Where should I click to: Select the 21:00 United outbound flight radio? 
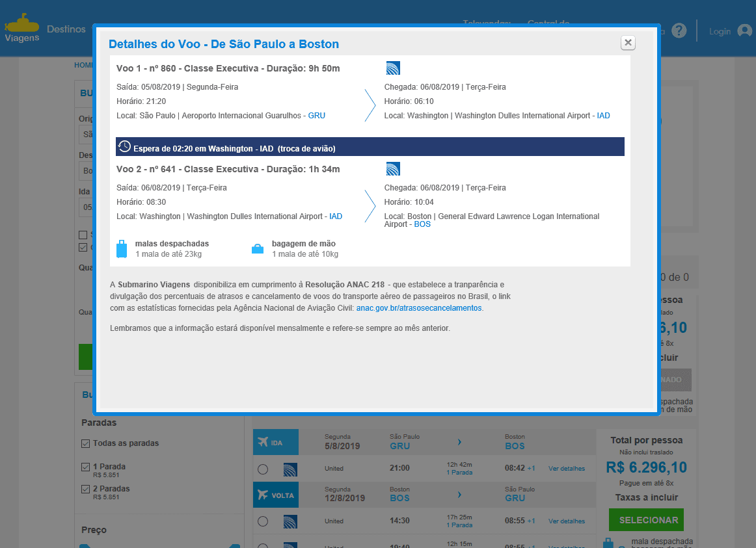coord(263,469)
